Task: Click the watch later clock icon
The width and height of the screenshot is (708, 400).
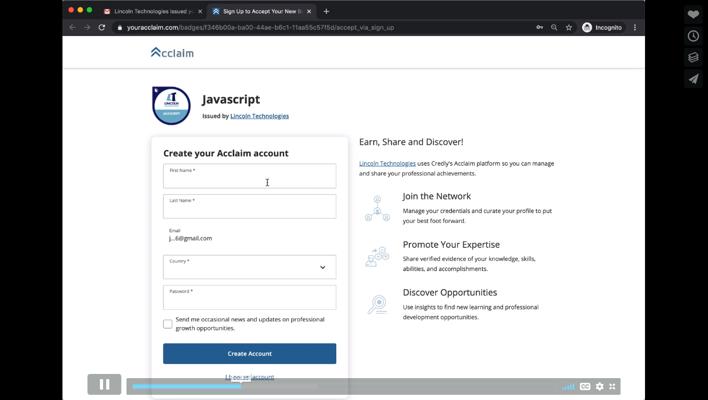Action: (694, 36)
